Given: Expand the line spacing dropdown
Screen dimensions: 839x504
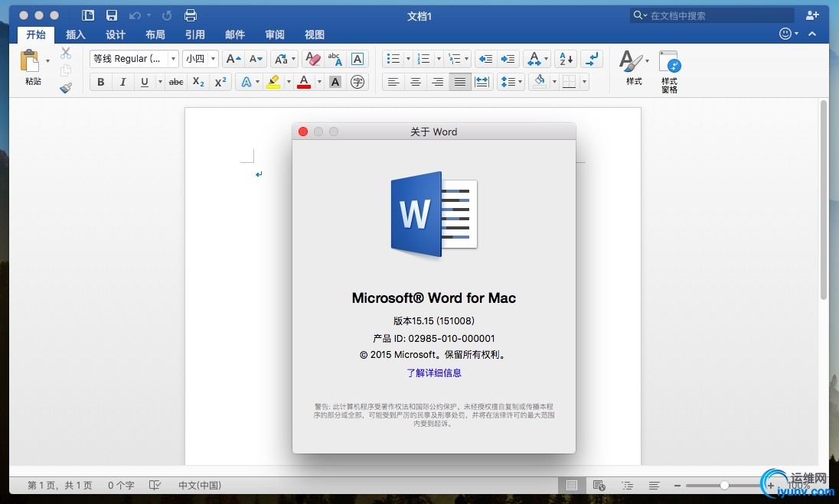Looking at the screenshot, I should tap(511, 82).
